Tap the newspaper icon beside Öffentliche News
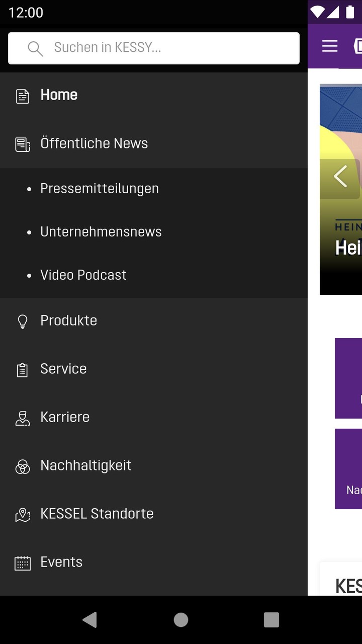The image size is (362, 644). tap(23, 144)
